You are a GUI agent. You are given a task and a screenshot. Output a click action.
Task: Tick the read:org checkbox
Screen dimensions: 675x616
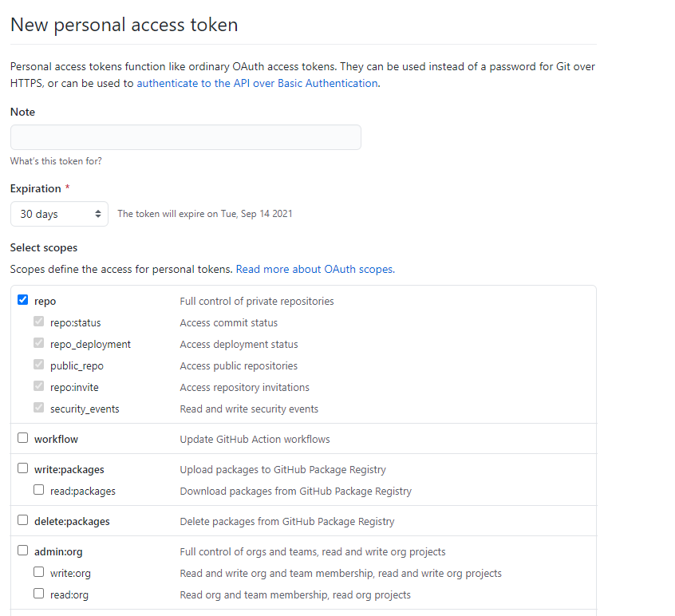(x=38, y=594)
